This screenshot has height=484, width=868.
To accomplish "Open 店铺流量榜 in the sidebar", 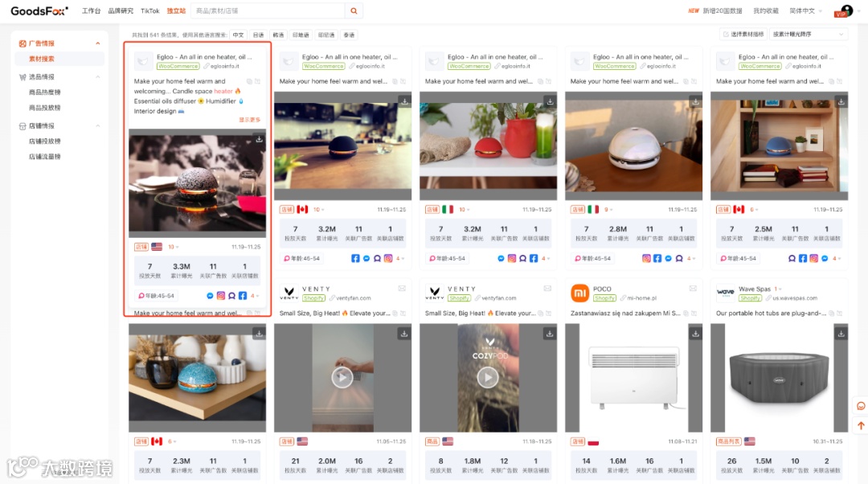I will [45, 157].
